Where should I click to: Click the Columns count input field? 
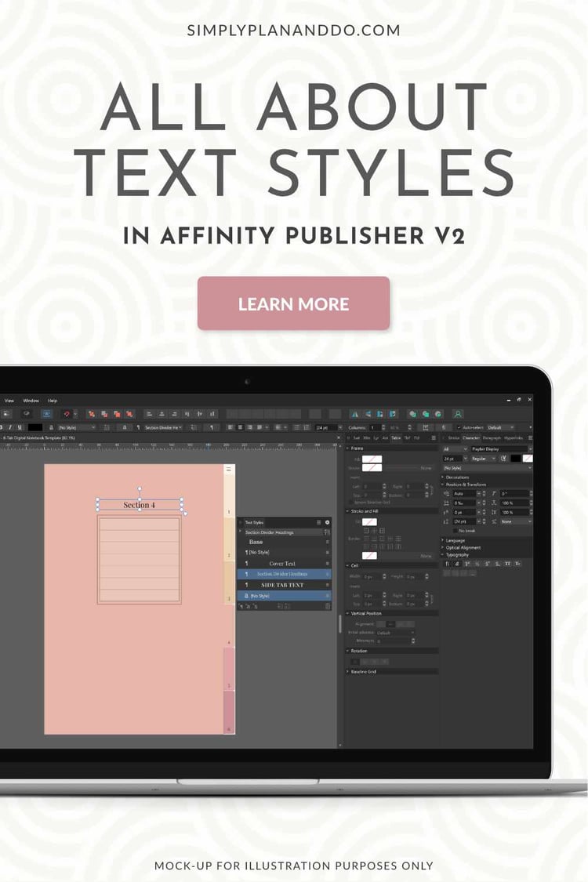pyautogui.click(x=376, y=427)
